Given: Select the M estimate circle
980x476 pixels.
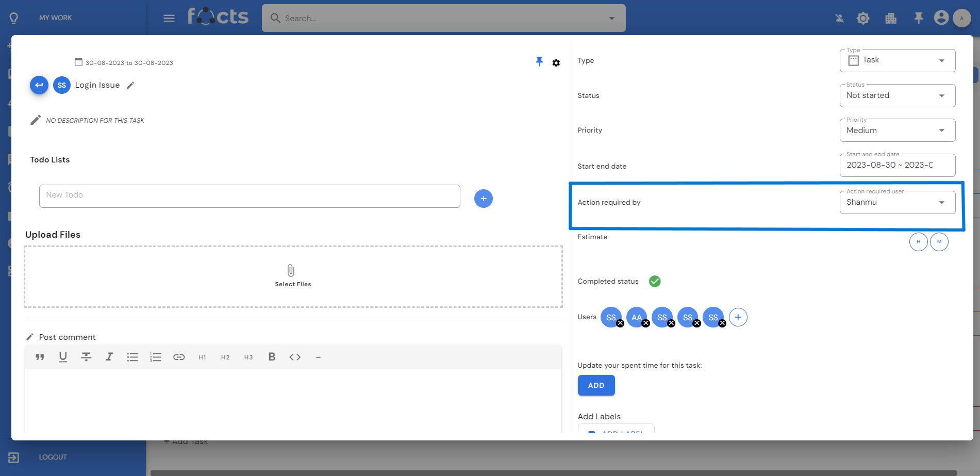Looking at the screenshot, I should pyautogui.click(x=939, y=242).
